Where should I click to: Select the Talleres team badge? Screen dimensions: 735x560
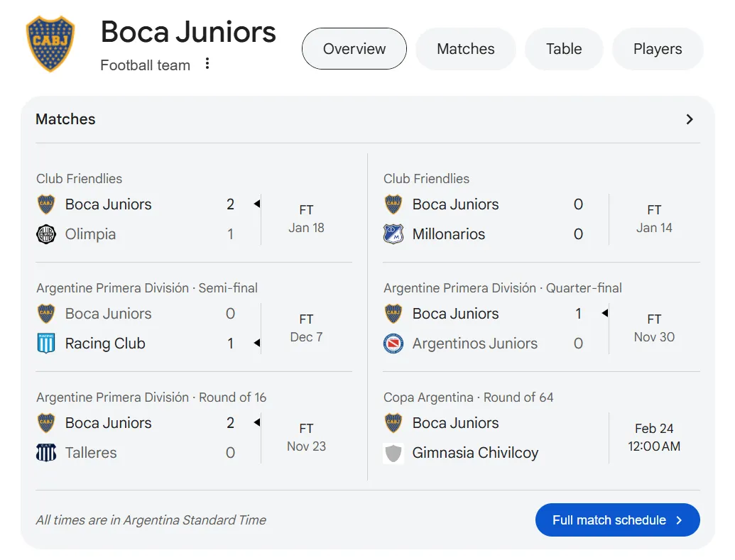click(45, 452)
